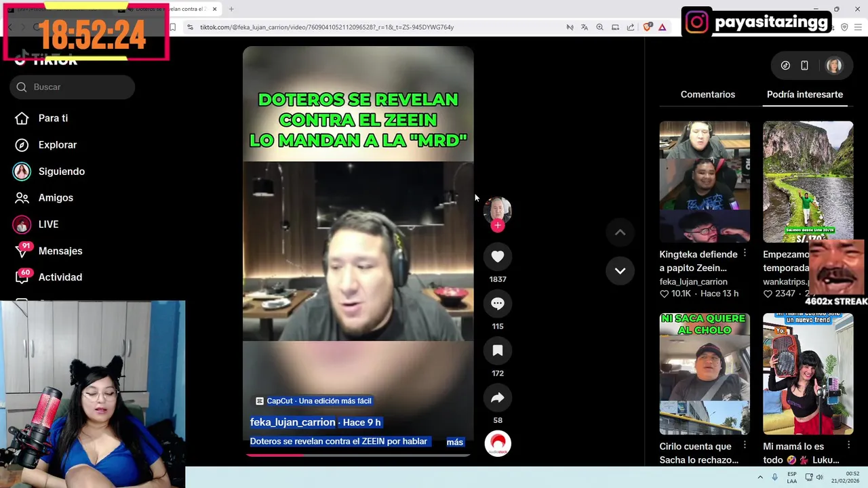The height and width of the screenshot is (488, 868).
Task: Go to the next video with down arrow
Action: pyautogui.click(x=620, y=270)
